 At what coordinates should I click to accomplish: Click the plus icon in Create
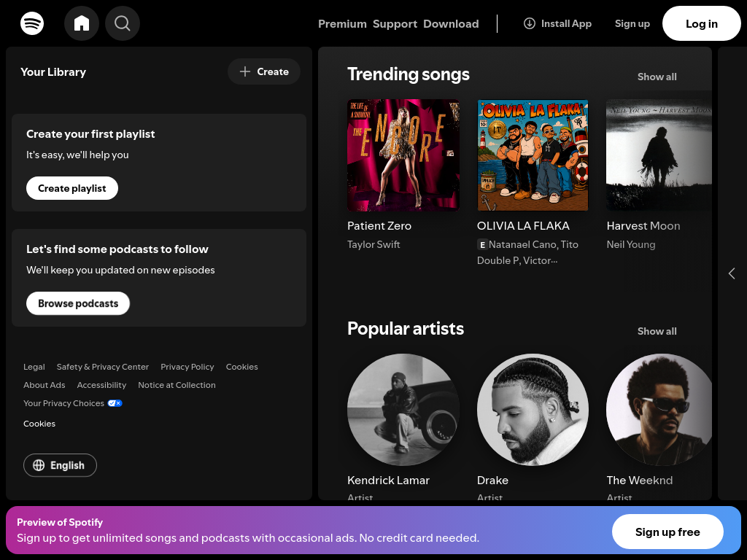click(x=245, y=71)
